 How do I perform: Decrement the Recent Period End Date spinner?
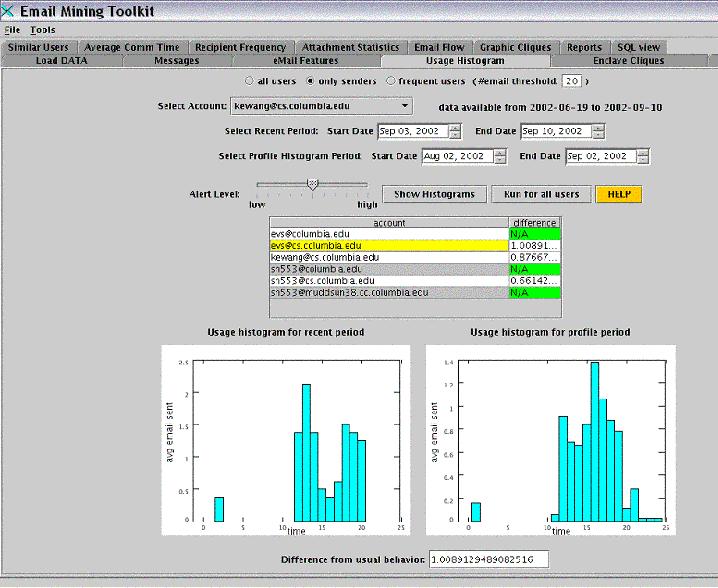(598, 135)
